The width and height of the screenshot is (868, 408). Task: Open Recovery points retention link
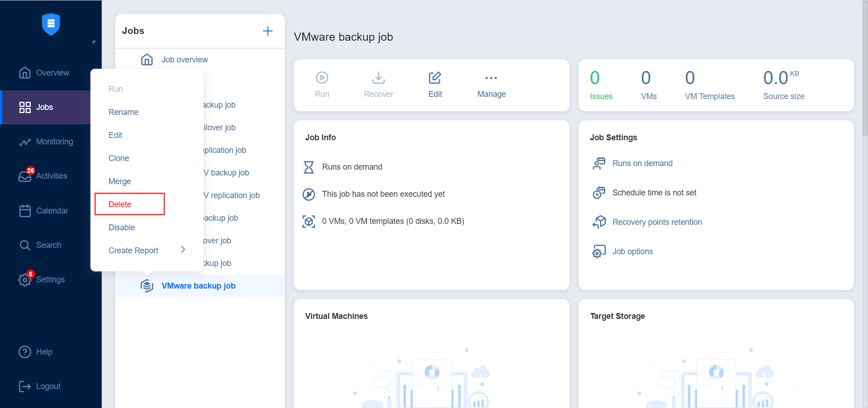[x=657, y=222]
